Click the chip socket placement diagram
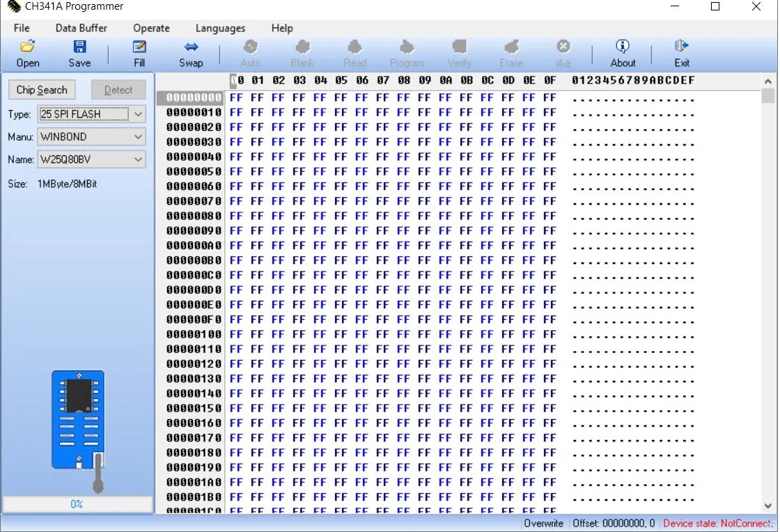The width and height of the screenshot is (780, 532). 79,430
